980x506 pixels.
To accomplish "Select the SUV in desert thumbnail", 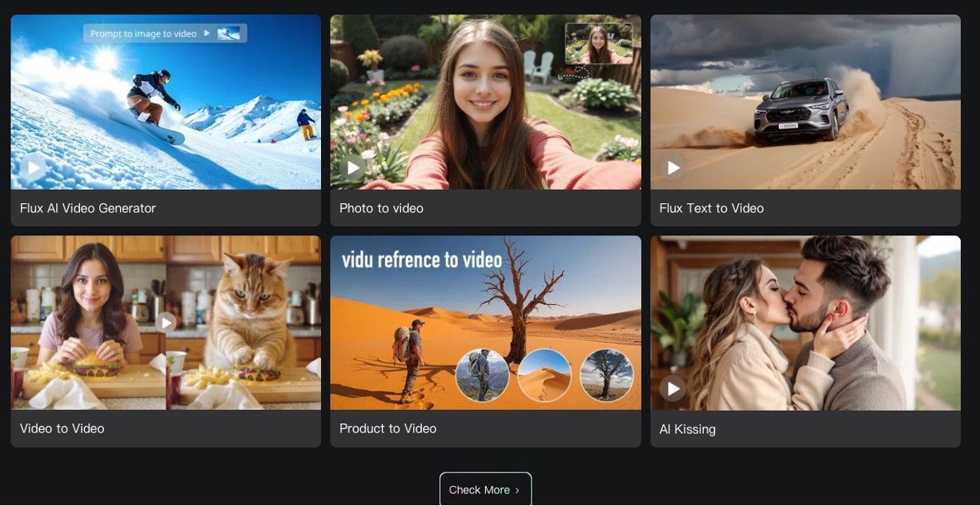I will coord(805,102).
